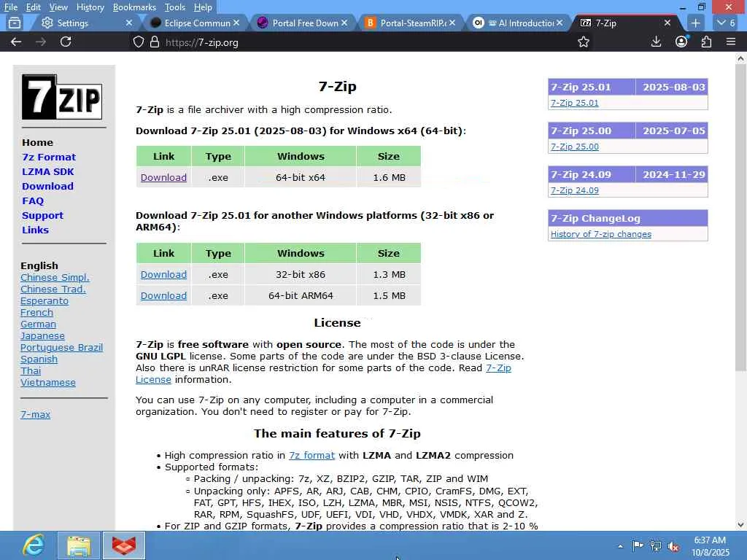Viewport: 747px width, 560px height.
Task: Close the Eclipse Community tab
Action: tap(236, 23)
